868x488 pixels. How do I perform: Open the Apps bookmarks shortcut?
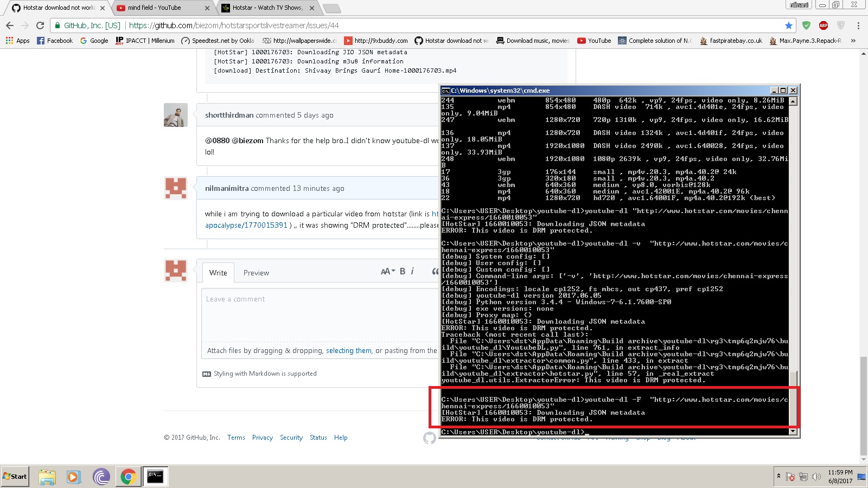pos(18,41)
